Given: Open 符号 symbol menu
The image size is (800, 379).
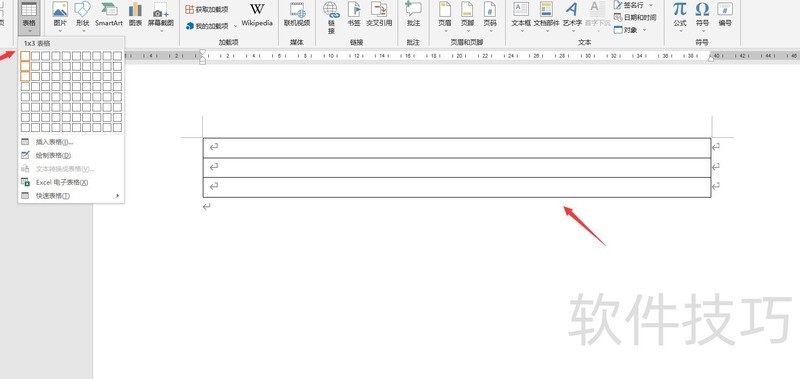Looking at the screenshot, I should click(x=702, y=15).
